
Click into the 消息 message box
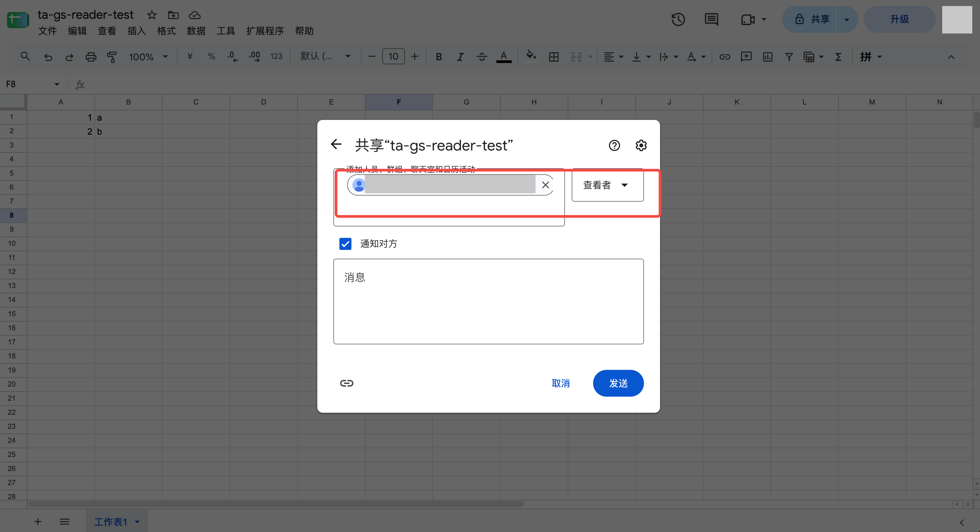tap(488, 302)
